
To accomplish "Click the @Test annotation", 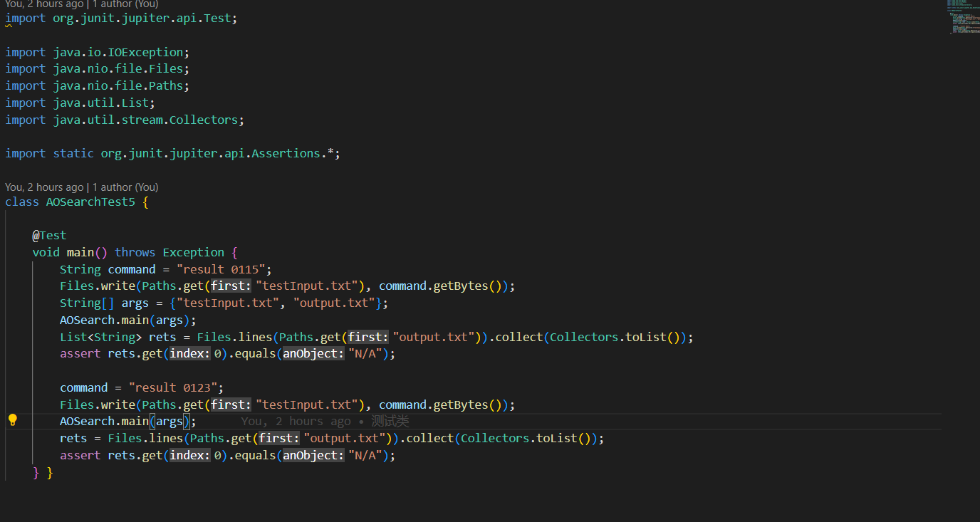I will tap(49, 235).
